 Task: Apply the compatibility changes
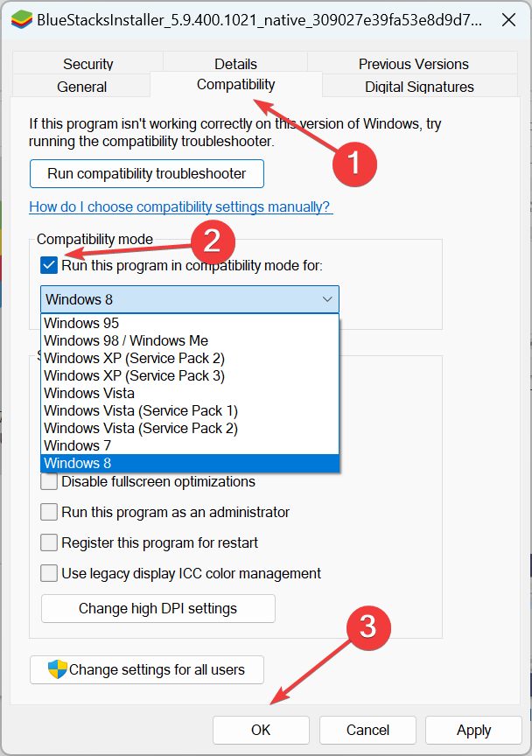(472, 730)
